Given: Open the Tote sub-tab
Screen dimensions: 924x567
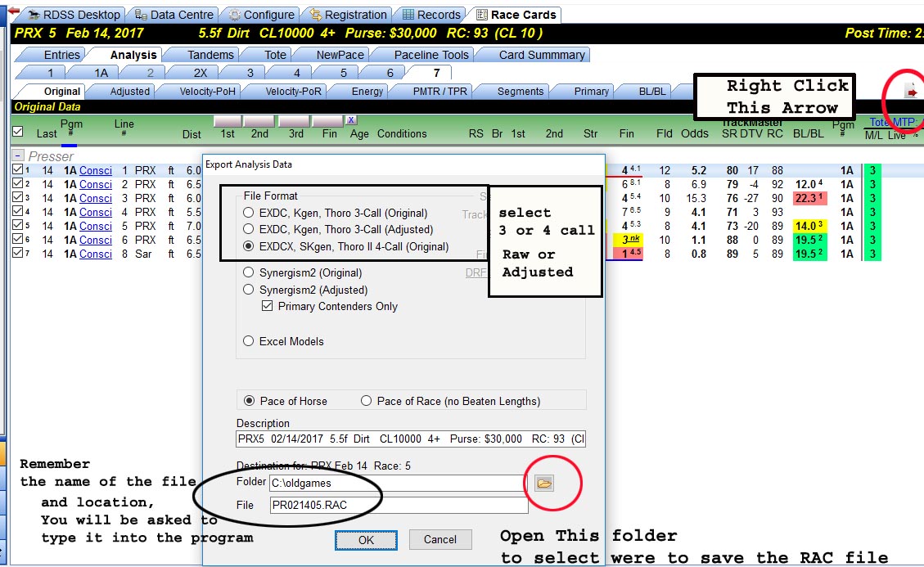Looking at the screenshot, I should tap(275, 55).
